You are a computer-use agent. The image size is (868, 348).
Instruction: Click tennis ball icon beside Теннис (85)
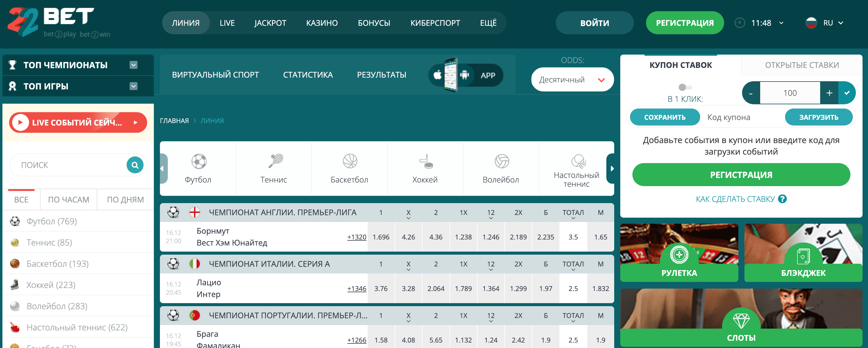(x=15, y=243)
